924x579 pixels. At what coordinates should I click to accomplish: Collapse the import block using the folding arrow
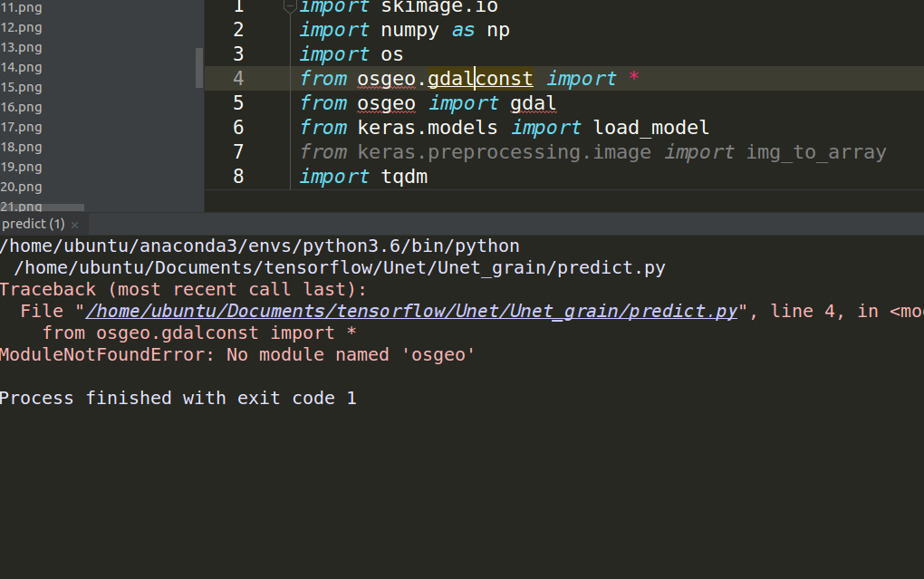[x=288, y=7]
